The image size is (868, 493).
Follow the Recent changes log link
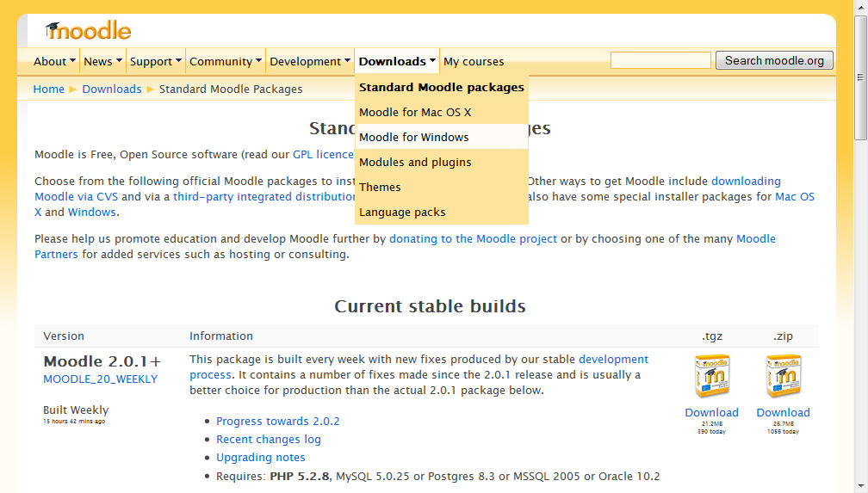(269, 439)
